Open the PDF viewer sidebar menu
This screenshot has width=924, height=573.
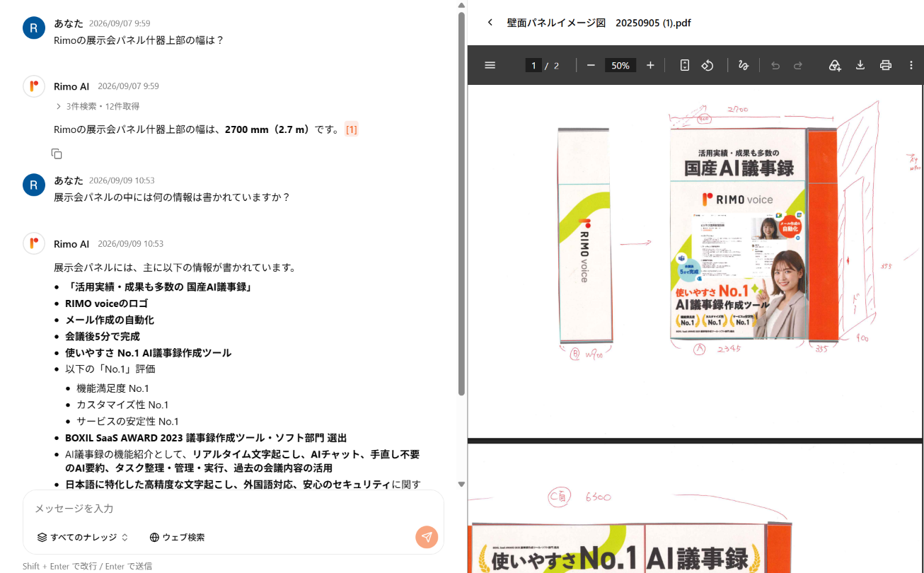tap(490, 65)
